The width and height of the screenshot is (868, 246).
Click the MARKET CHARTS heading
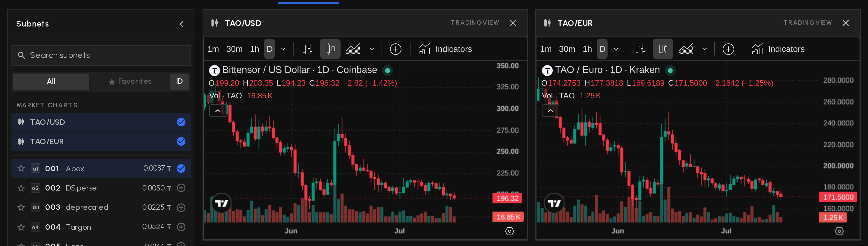coord(47,105)
